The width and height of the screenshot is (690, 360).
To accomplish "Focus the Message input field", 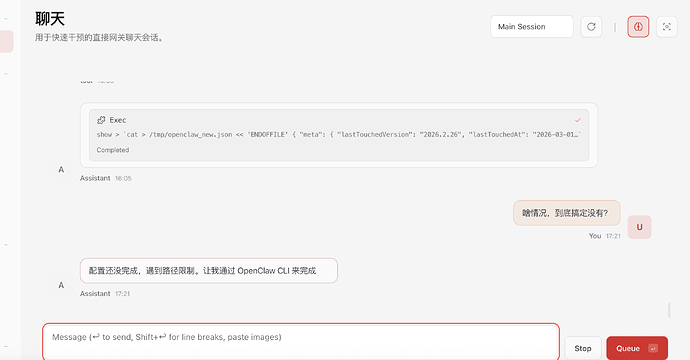I will click(301, 342).
